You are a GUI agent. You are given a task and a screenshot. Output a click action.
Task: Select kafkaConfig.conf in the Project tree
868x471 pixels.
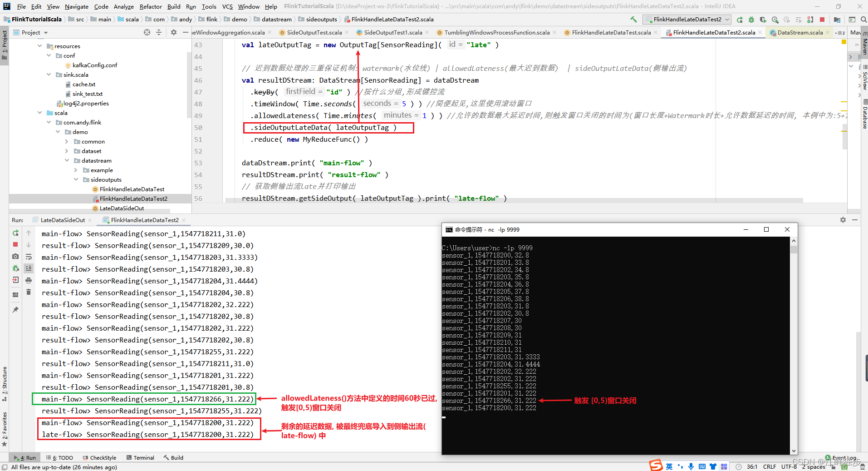click(94, 65)
